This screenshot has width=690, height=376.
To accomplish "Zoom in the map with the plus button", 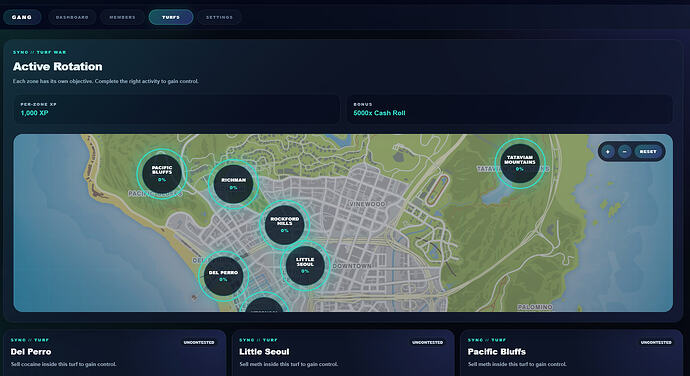I will click(x=608, y=151).
